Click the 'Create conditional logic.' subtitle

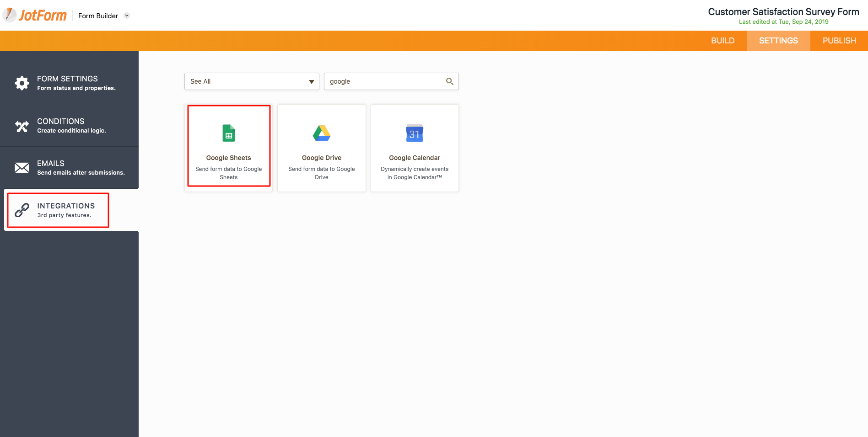pos(71,131)
